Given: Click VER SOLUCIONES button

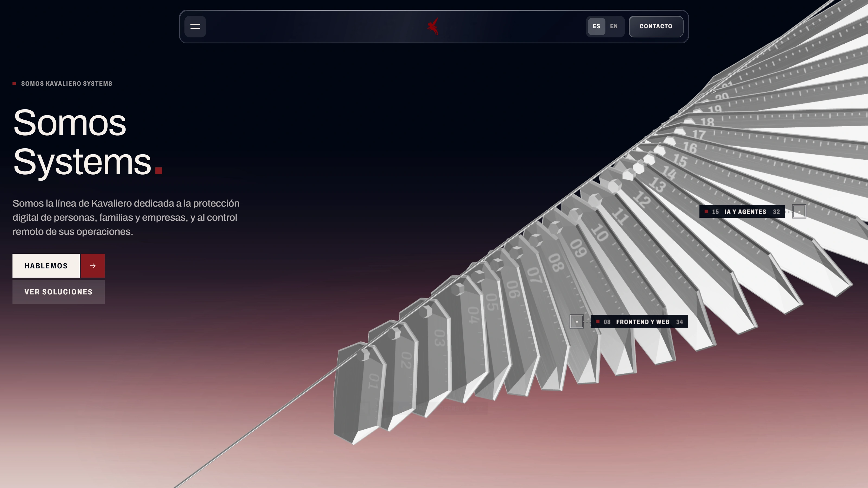Looking at the screenshot, I should tap(59, 292).
